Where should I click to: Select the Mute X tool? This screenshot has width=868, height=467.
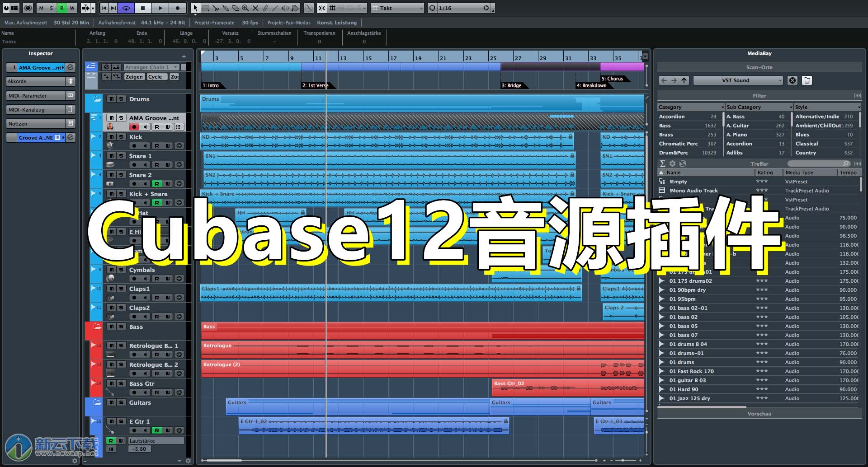[255, 8]
